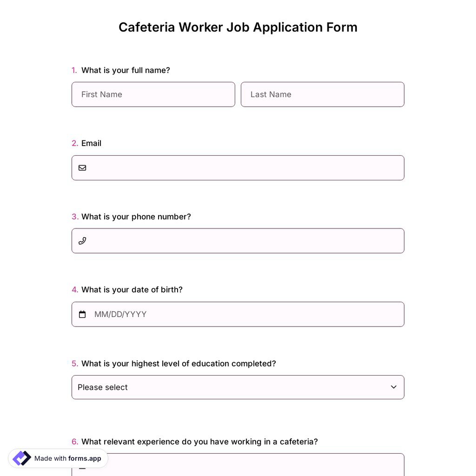Click the 'Made with forms.app' badge
The image size is (476, 476).
(57, 458)
